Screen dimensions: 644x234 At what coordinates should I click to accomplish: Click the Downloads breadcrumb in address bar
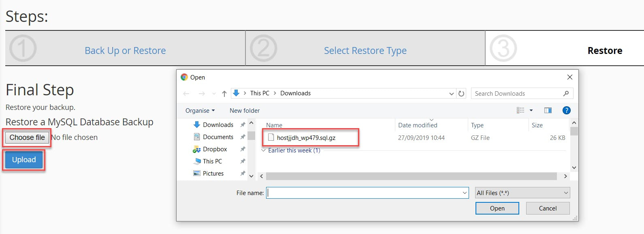pos(295,93)
